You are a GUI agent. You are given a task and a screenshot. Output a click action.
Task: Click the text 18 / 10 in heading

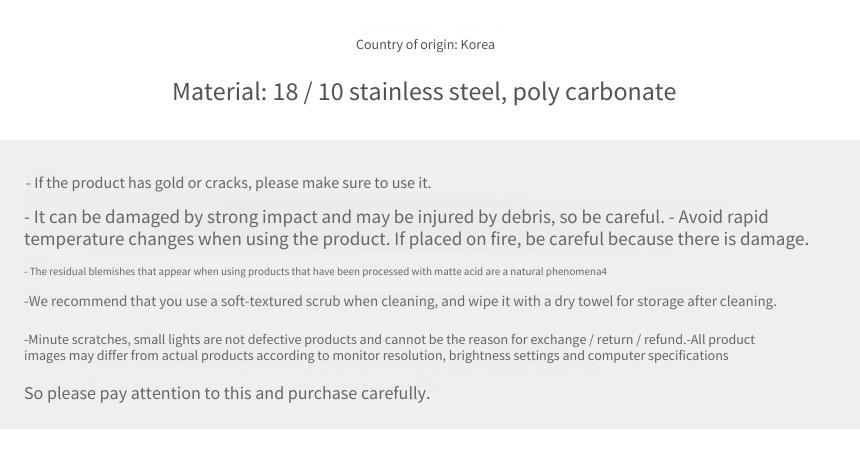[308, 92]
